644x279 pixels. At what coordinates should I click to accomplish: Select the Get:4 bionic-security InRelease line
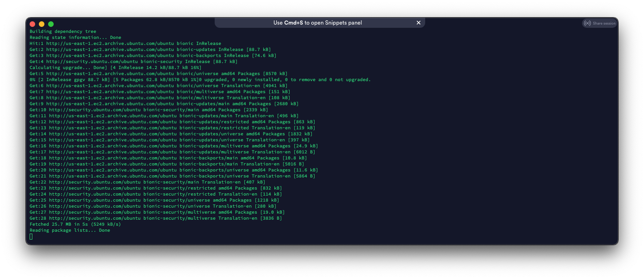(x=134, y=62)
